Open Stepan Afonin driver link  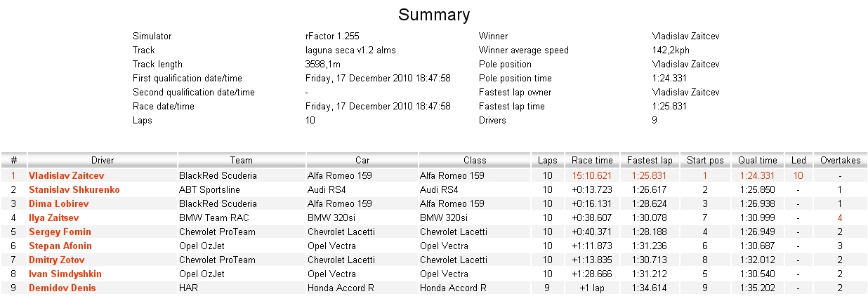pos(60,246)
